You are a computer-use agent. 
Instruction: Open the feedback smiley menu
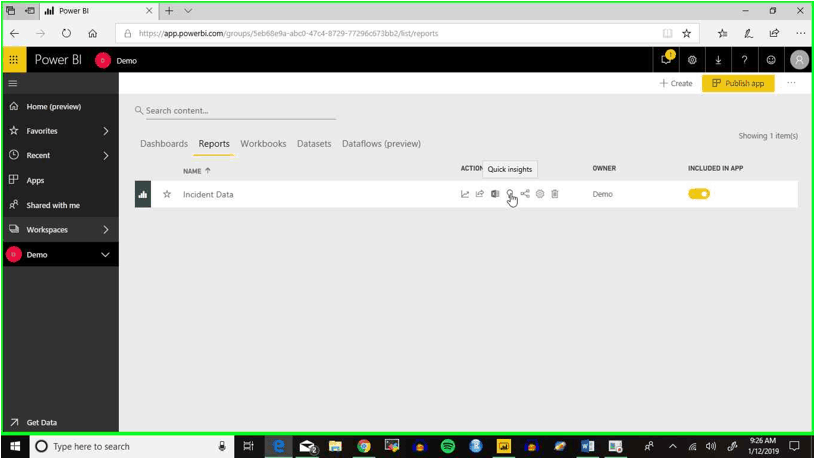(x=771, y=60)
